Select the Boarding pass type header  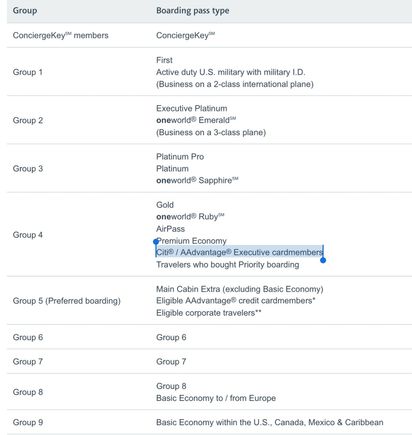(193, 11)
